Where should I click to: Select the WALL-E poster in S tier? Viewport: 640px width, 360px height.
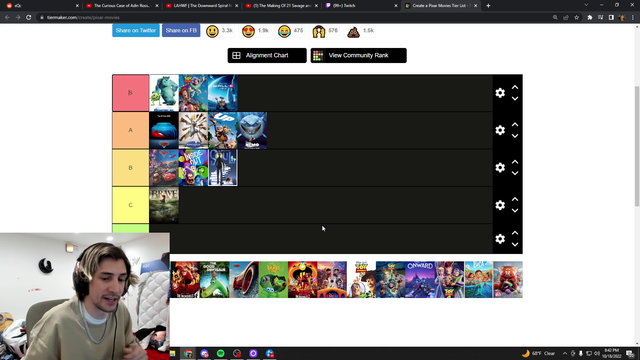click(223, 93)
